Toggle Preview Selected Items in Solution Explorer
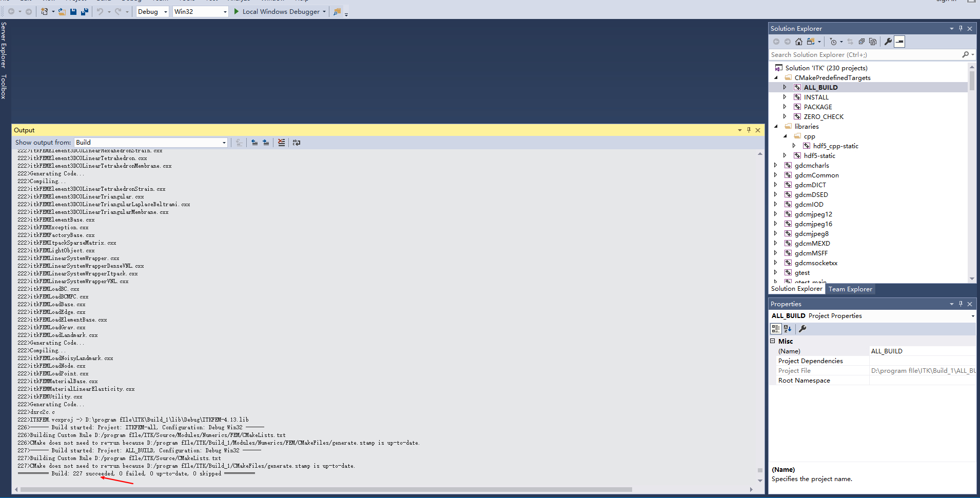Image resolution: width=980 pixels, height=498 pixels. coord(899,42)
